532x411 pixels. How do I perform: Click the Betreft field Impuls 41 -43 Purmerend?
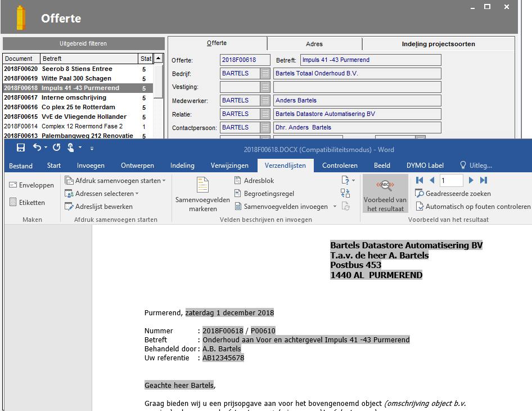click(371, 60)
